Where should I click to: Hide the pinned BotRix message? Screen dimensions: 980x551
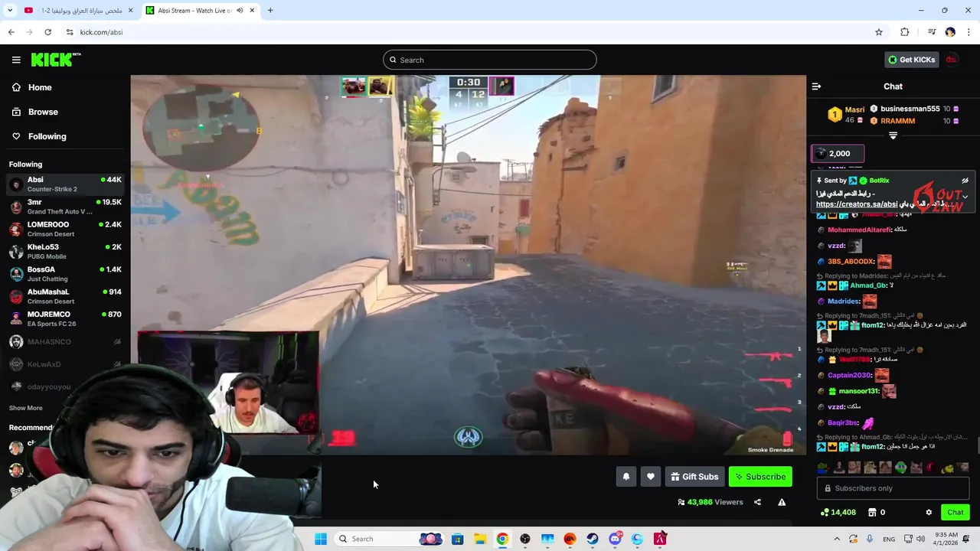(965, 181)
